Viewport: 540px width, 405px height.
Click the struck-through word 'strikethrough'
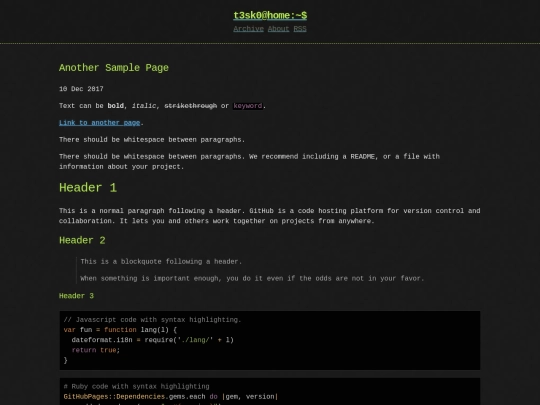coord(190,106)
